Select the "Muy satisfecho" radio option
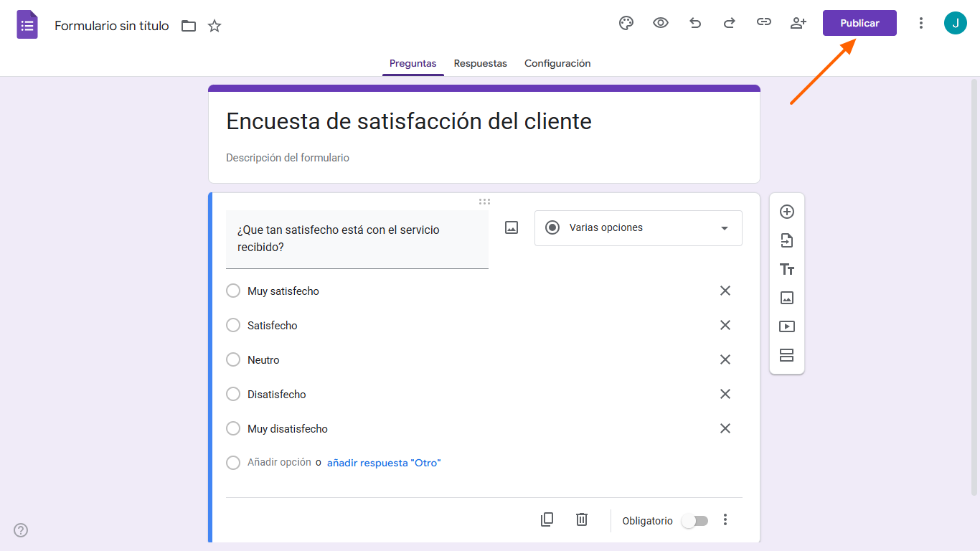This screenshot has width=980, height=551. 233,291
